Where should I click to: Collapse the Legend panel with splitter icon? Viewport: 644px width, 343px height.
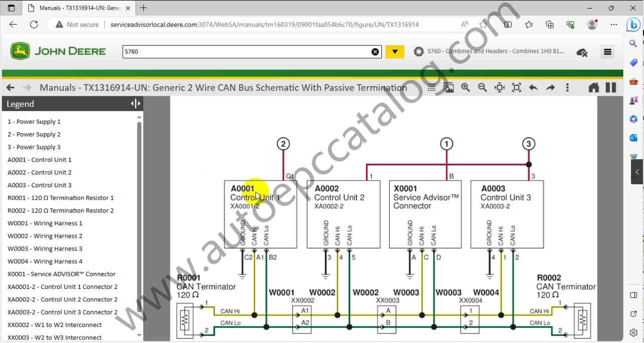tap(135, 104)
